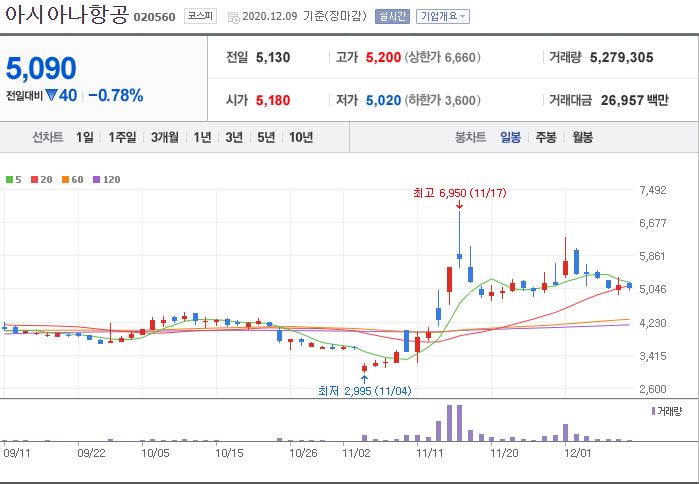
Task: Click the 10/15 date axis label
Action: [230, 453]
